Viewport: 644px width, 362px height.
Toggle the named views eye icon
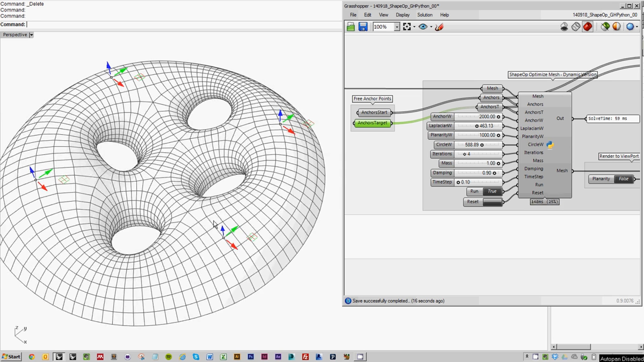(423, 27)
